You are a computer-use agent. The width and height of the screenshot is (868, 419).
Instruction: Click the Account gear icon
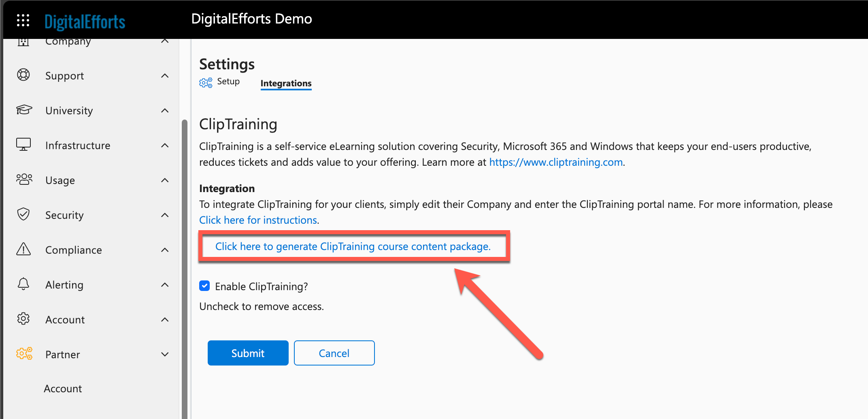[23, 319]
